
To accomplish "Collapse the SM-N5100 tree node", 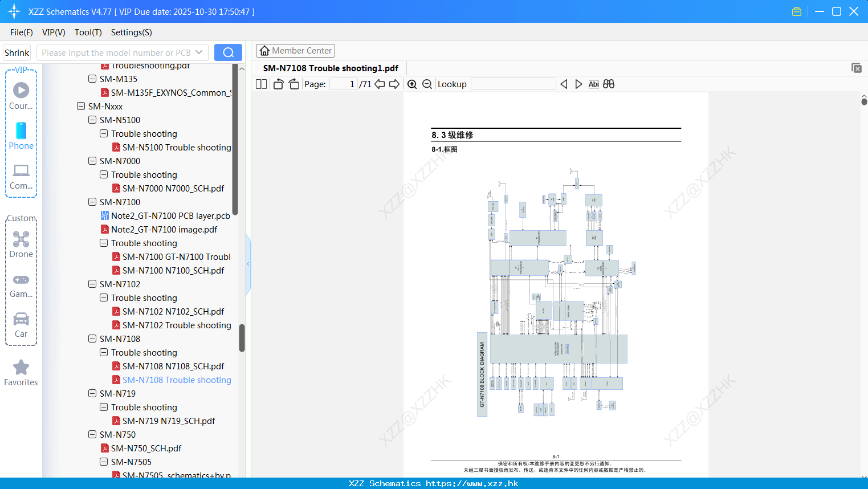I will click(92, 120).
